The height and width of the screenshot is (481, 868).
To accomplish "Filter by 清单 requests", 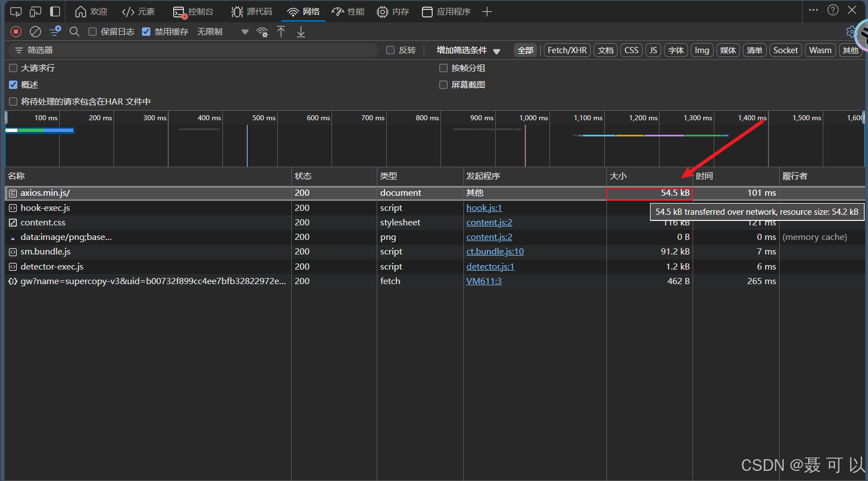I will (x=755, y=50).
